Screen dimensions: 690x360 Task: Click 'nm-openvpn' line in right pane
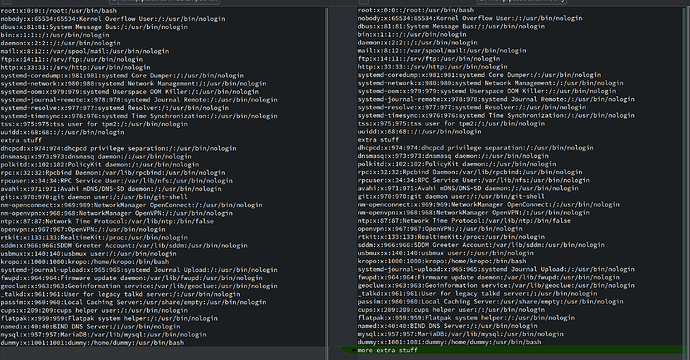(473, 213)
